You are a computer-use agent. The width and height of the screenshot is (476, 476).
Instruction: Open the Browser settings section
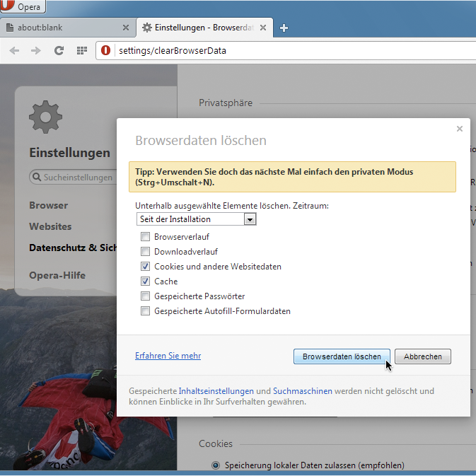49,205
